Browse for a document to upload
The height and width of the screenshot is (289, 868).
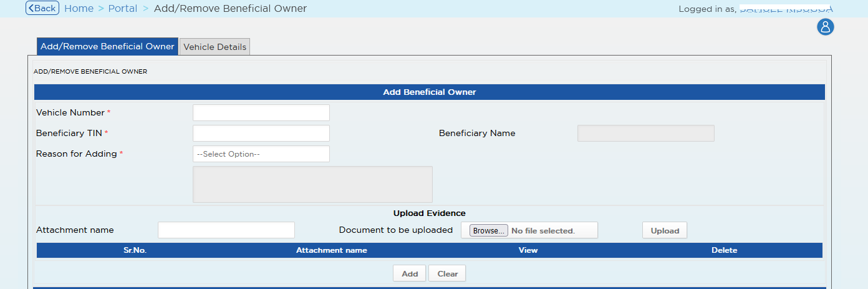tap(489, 230)
